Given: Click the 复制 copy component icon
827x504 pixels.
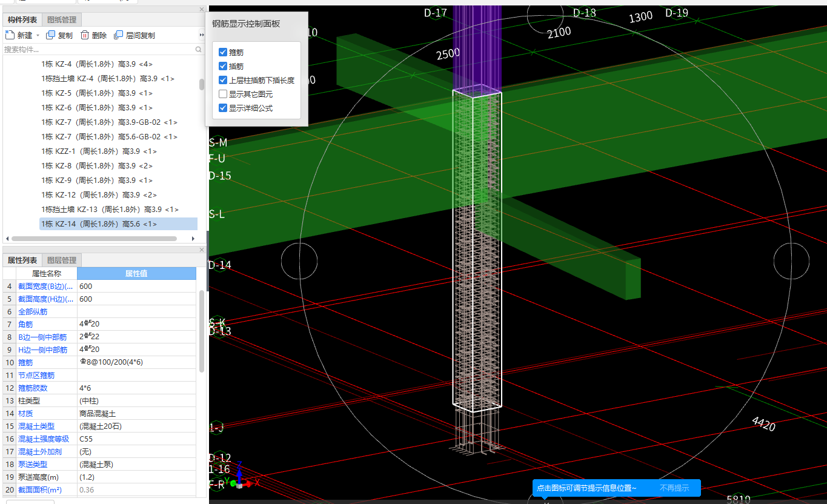Looking at the screenshot, I should pos(51,35).
